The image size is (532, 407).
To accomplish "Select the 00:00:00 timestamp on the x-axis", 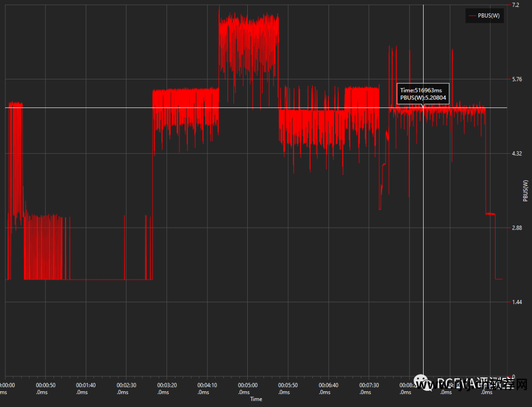I will (7, 385).
